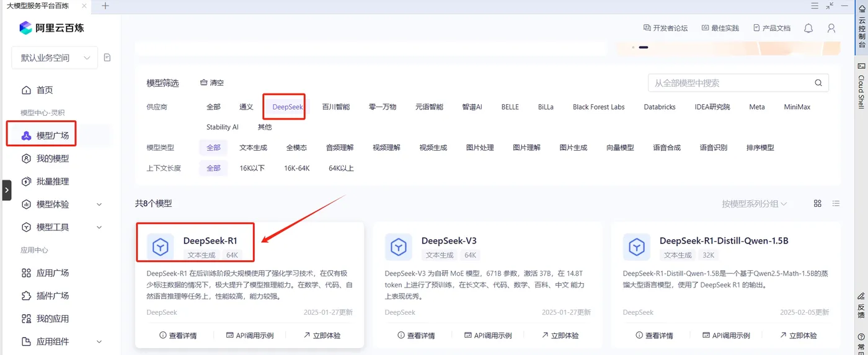Click 查看详情 on DeepSeek-R1-Distill-Qwen-1.5B card
868x355 pixels.
654,335
